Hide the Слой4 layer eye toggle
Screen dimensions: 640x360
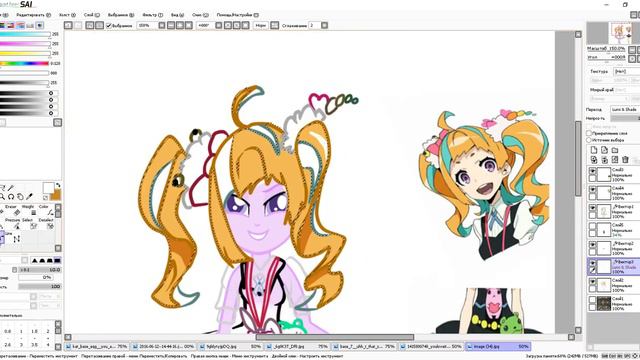(x=592, y=190)
